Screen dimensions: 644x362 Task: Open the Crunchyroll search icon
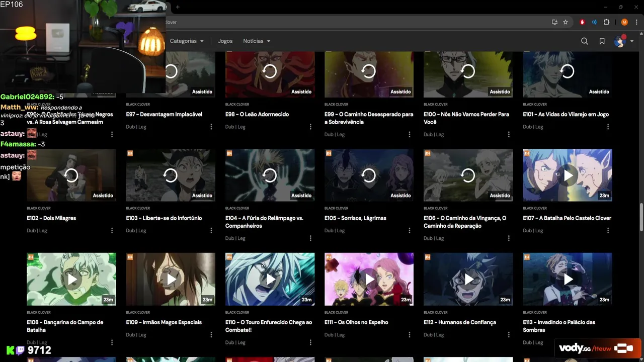tap(585, 41)
